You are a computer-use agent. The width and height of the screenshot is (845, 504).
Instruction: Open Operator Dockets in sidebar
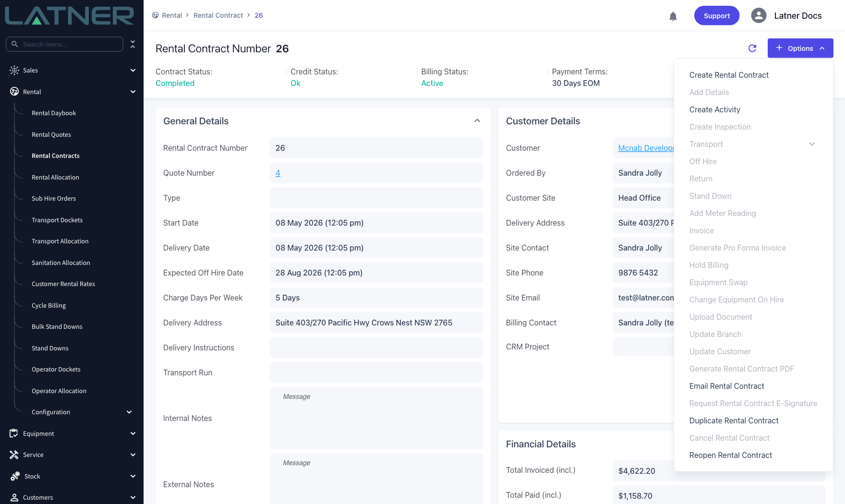point(56,370)
